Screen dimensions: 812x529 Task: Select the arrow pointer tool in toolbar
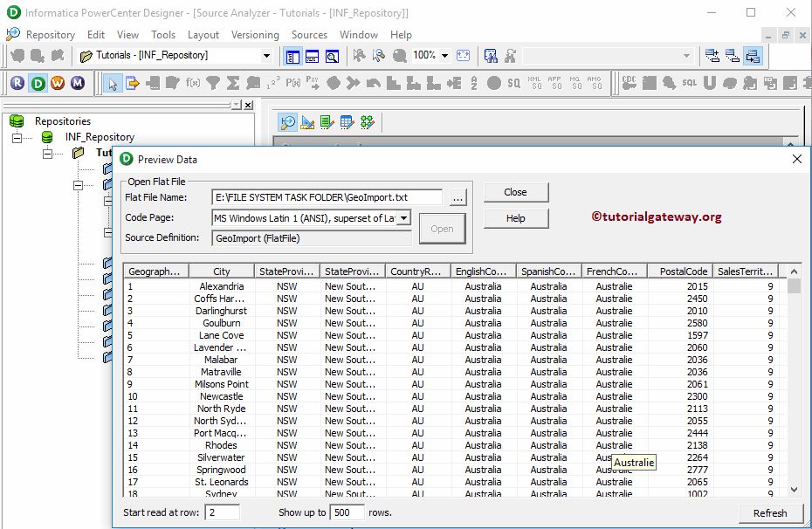113,83
